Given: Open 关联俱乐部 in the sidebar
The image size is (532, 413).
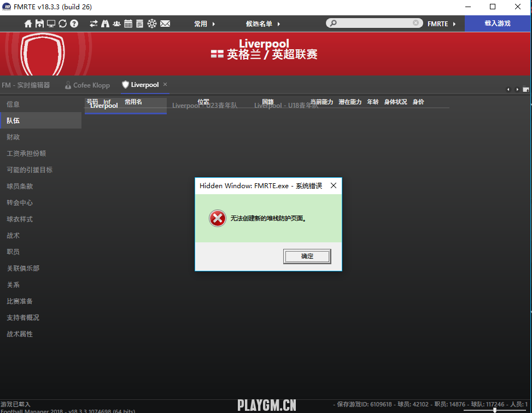Looking at the screenshot, I should pyautogui.click(x=40, y=269).
